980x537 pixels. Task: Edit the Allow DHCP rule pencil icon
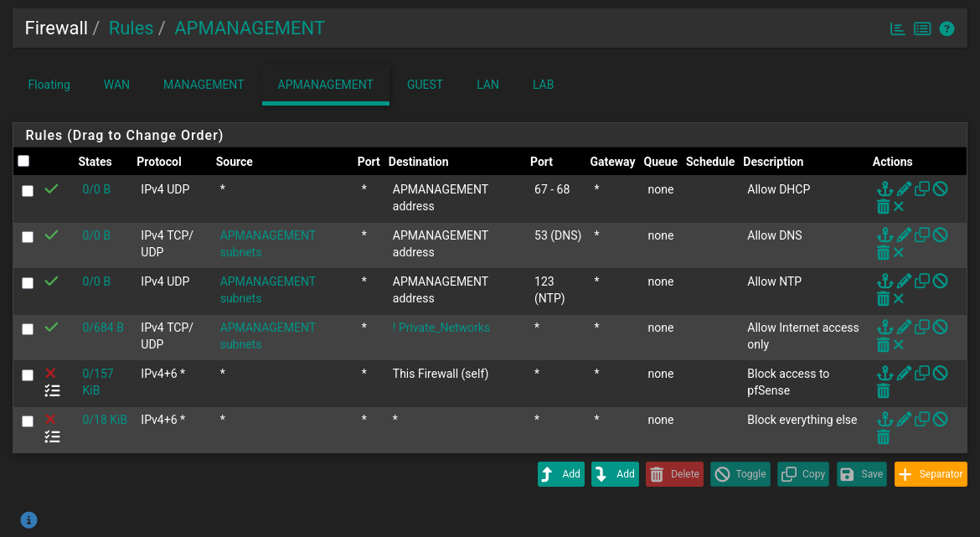904,189
